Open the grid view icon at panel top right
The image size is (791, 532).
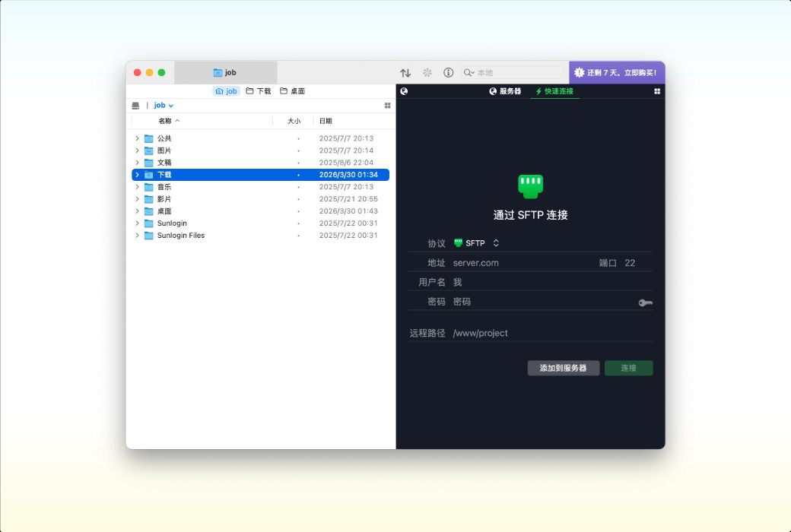click(x=656, y=91)
